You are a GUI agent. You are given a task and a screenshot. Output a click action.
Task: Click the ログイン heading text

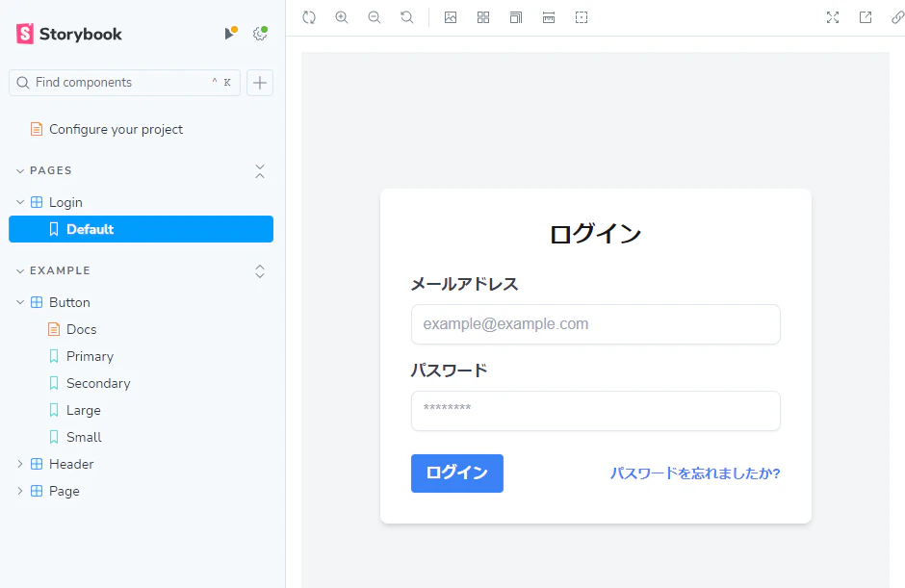[x=596, y=234]
